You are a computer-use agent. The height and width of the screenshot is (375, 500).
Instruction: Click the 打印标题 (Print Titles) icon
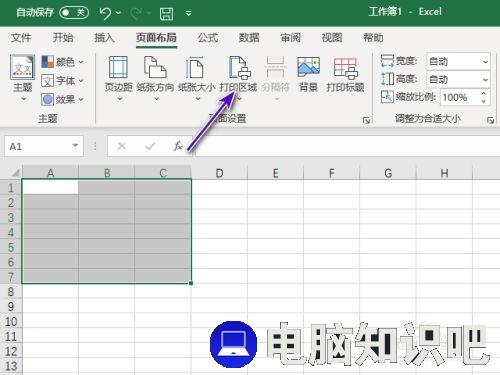point(345,68)
